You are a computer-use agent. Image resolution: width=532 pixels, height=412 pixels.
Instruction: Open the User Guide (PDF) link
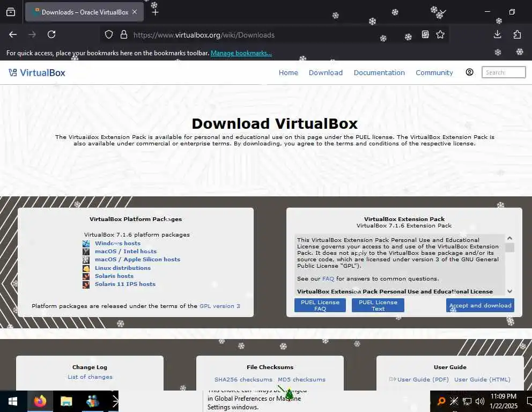(423, 379)
